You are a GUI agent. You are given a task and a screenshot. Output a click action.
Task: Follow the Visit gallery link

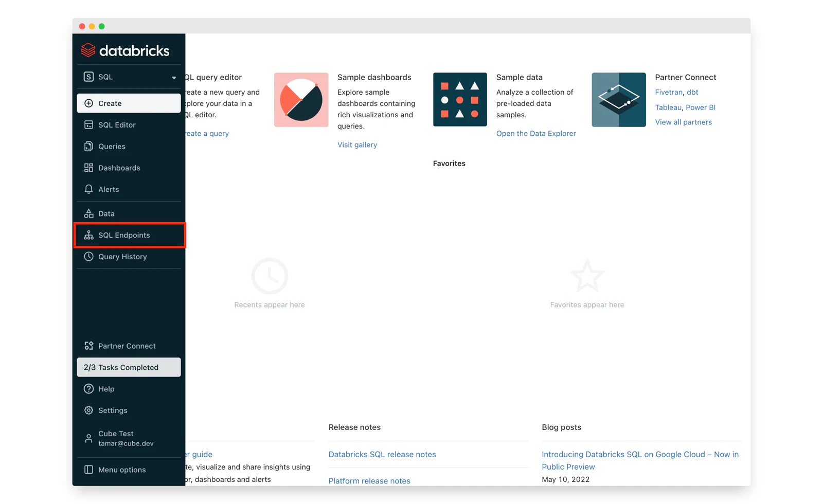[357, 145]
